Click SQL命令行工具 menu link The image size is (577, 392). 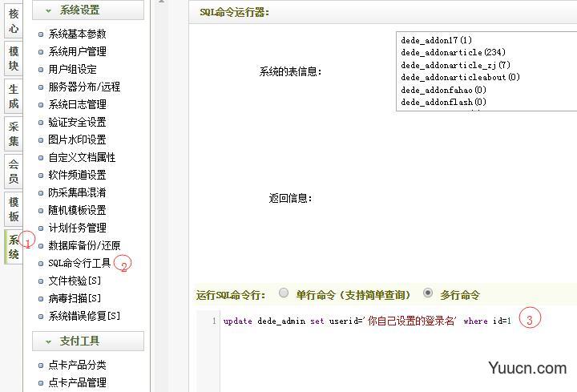click(79, 263)
